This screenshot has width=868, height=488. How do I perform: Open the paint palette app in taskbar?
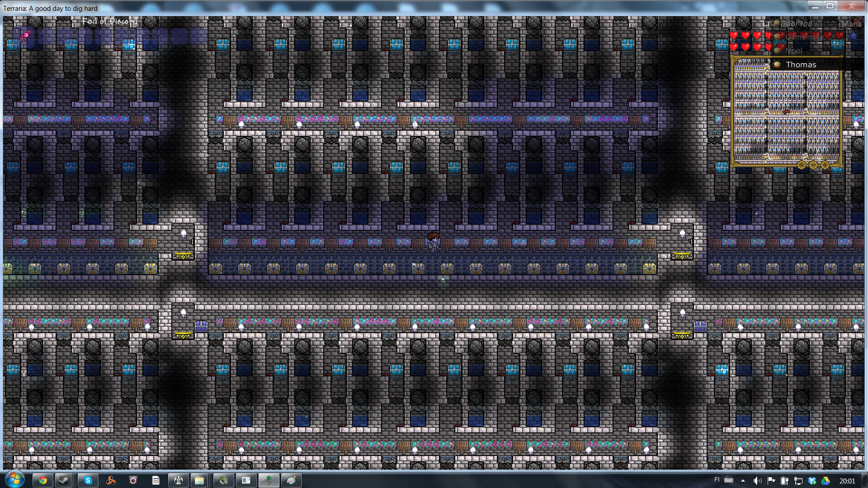291,480
